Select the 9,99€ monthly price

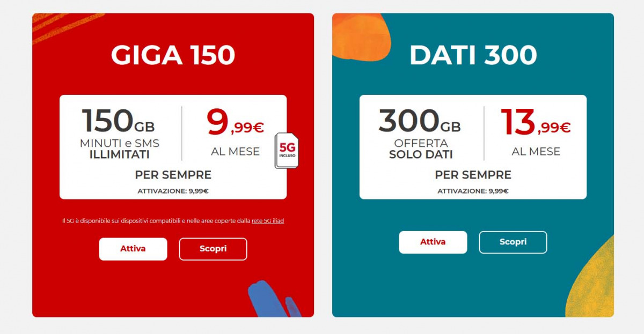click(x=235, y=124)
